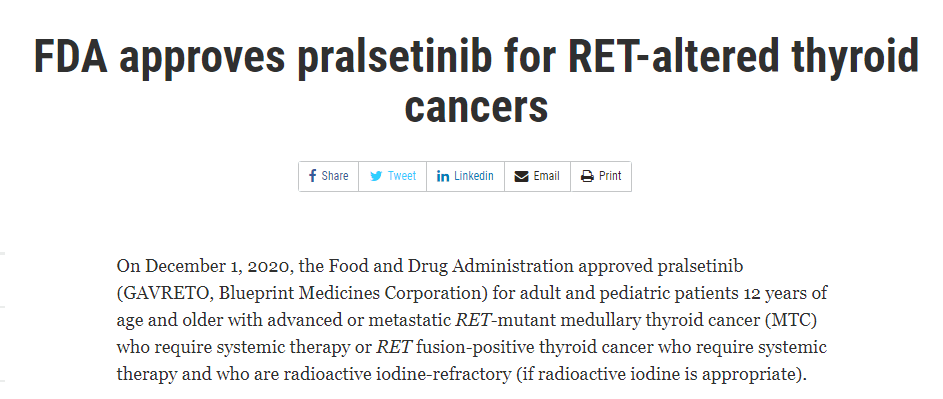Click the word 'FDA' in headline

pos(70,56)
